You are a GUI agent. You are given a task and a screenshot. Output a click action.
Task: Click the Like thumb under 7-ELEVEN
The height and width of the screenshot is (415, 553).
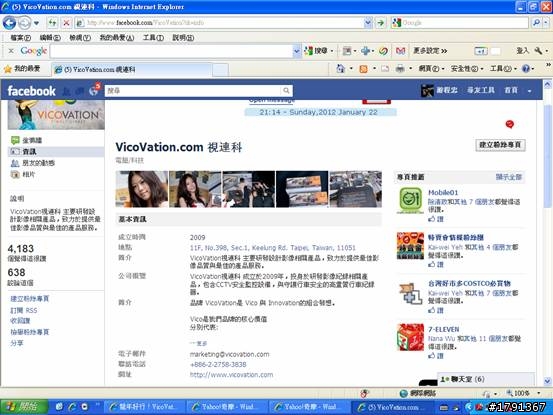[432, 356]
